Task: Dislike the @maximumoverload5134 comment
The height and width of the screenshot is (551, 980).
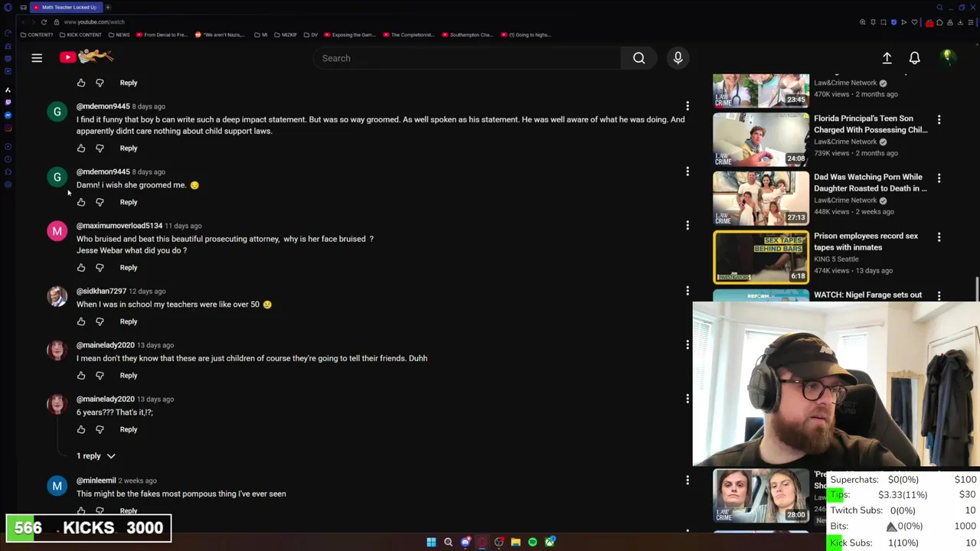Action: point(100,268)
